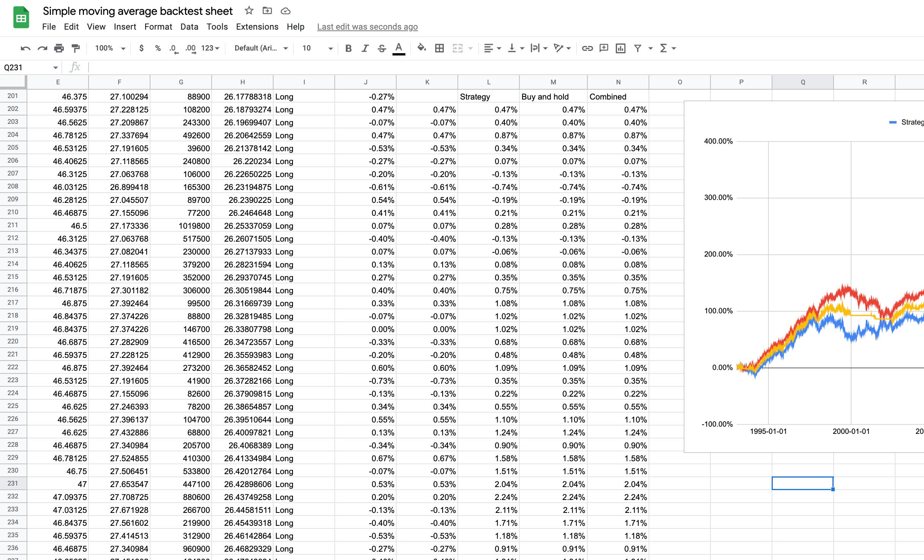
Task: Click the Insert chart icon
Action: 620,48
